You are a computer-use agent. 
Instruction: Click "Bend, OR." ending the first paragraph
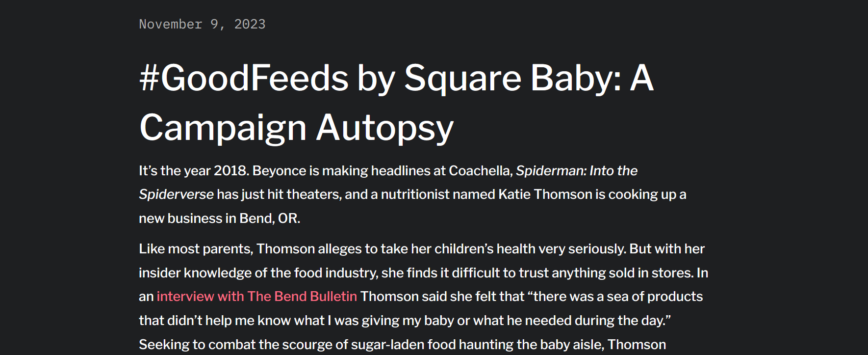pyautogui.click(x=269, y=218)
